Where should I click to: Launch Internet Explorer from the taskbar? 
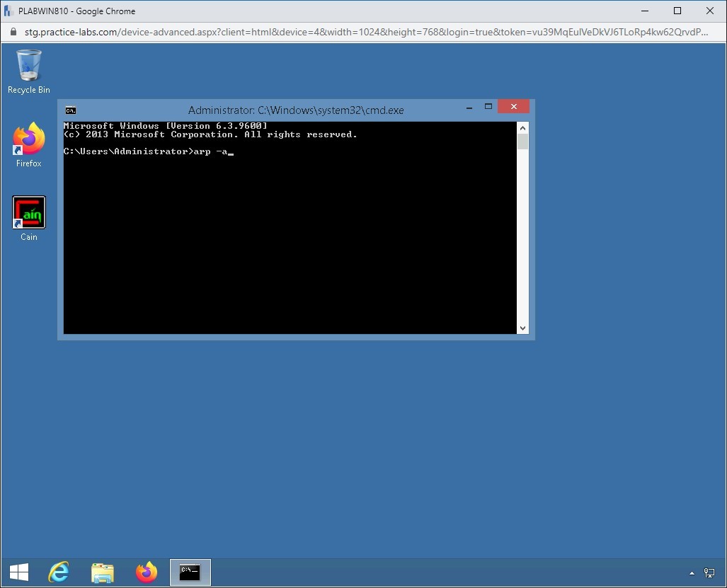point(59,572)
